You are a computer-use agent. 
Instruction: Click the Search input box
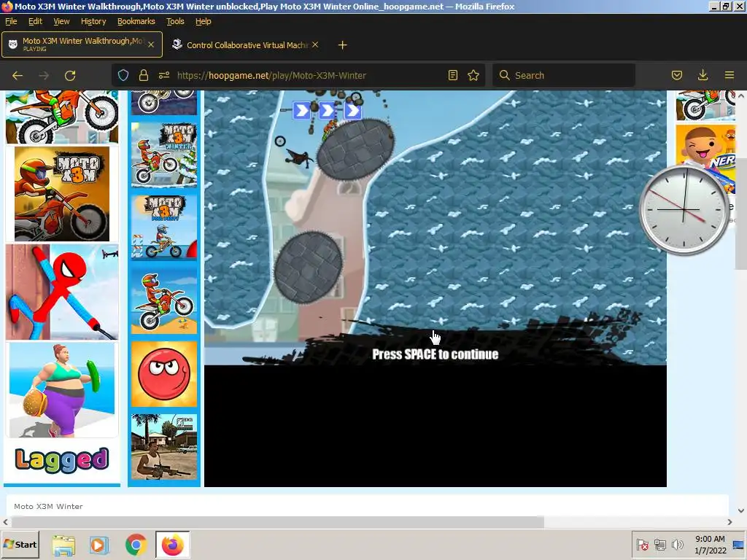tap(564, 75)
